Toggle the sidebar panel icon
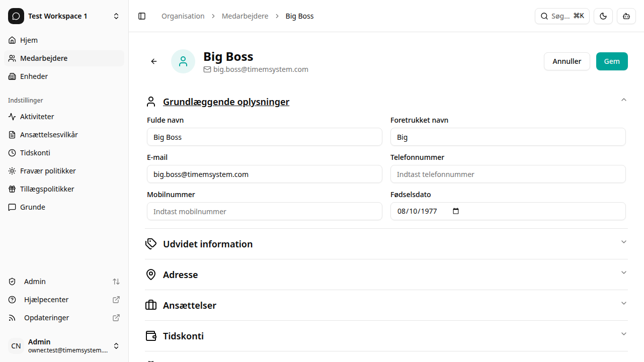This screenshot has width=644, height=362. point(142,16)
